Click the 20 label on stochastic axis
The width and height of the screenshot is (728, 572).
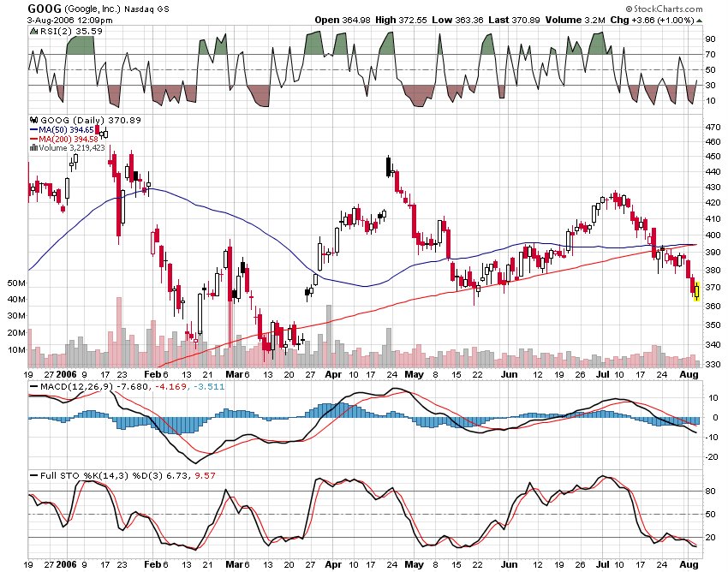[710, 537]
